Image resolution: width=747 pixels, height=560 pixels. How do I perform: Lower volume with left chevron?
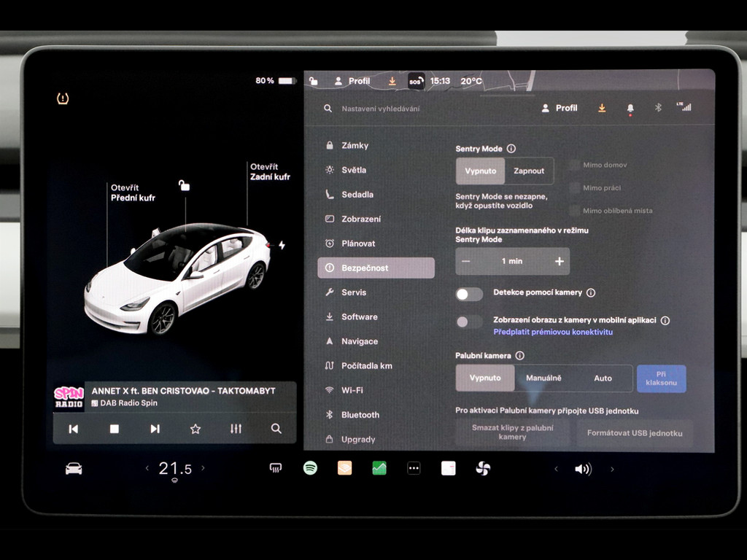556,469
